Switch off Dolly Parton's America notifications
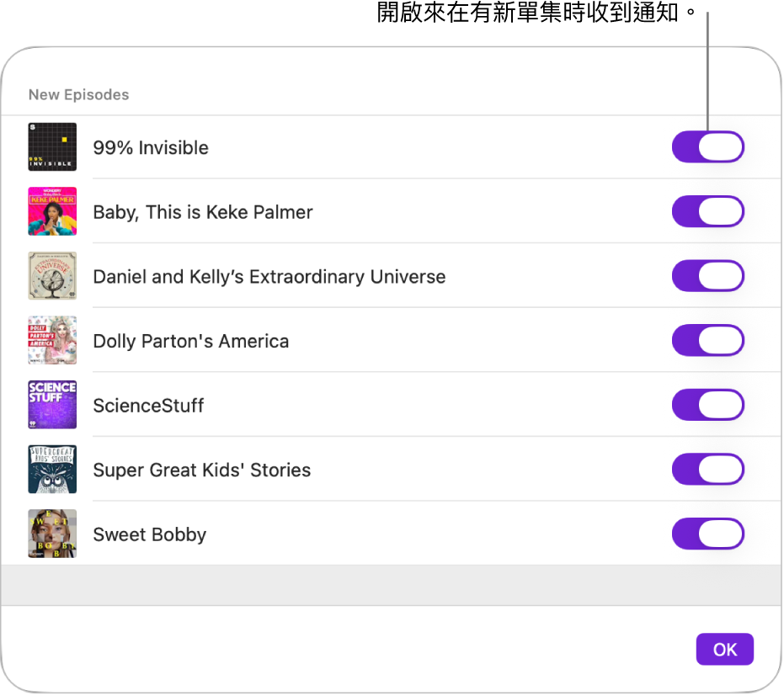Image resolution: width=784 pixels, height=696 pixels. 707,341
